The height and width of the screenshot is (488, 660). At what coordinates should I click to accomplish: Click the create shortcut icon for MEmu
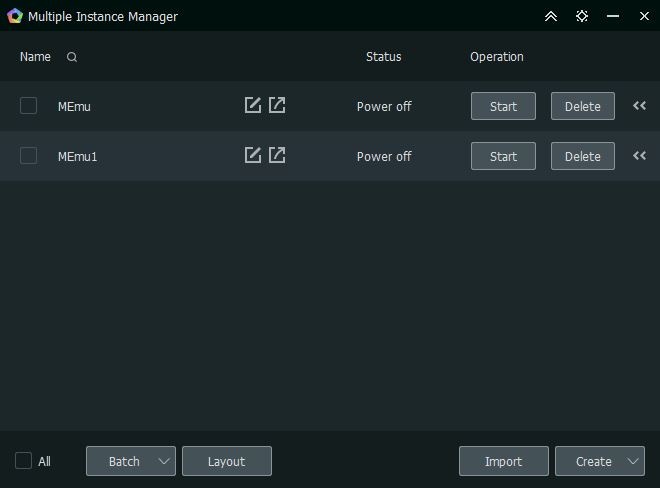(277, 105)
